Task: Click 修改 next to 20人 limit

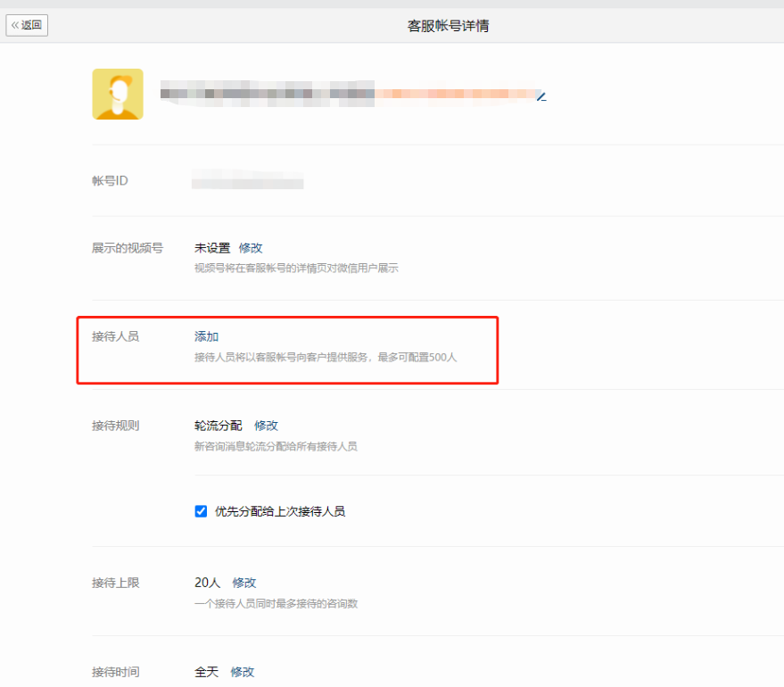Action: tap(244, 583)
